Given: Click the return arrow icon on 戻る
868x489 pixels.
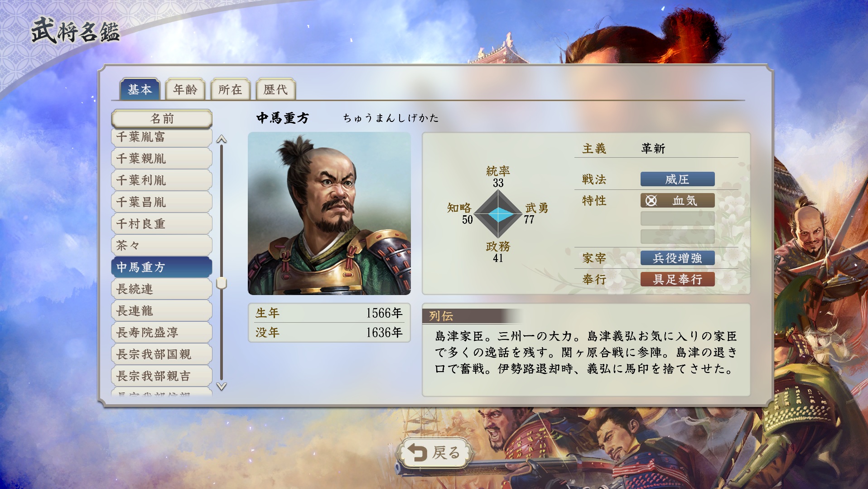Looking at the screenshot, I should 417,452.
